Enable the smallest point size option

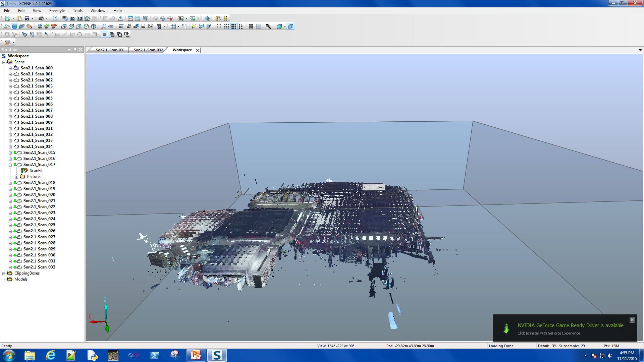click(219, 26)
